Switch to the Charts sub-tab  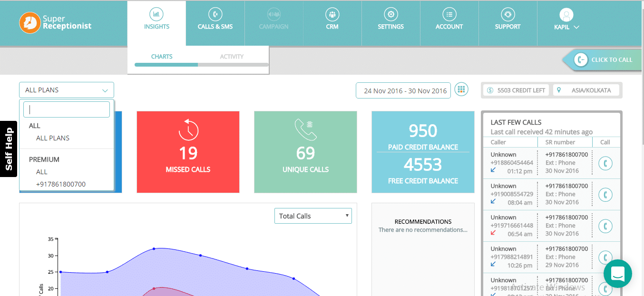click(162, 57)
